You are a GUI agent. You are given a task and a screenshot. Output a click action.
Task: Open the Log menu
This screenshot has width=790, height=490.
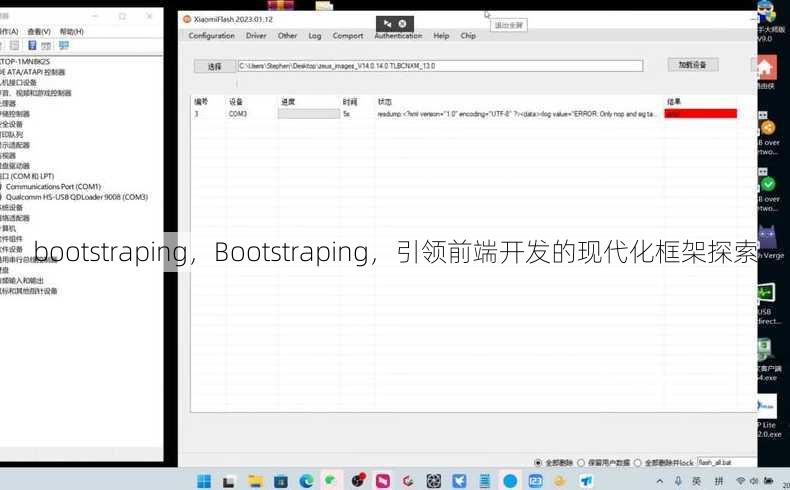[x=314, y=36]
